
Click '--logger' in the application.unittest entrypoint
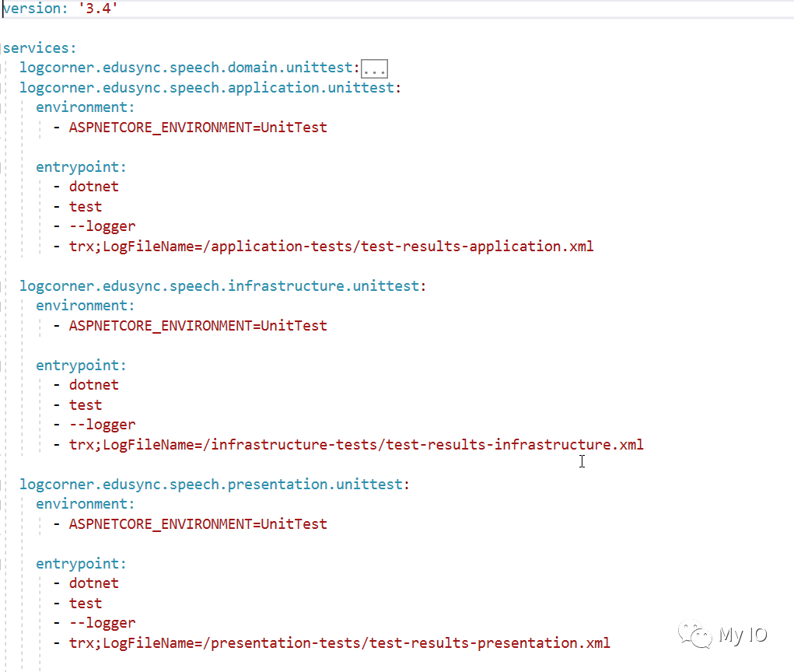click(103, 226)
